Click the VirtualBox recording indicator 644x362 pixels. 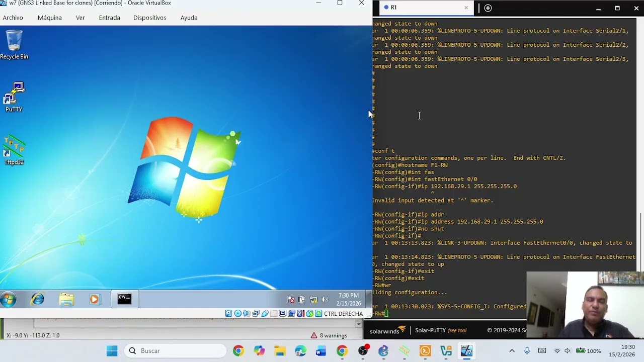tap(292, 314)
